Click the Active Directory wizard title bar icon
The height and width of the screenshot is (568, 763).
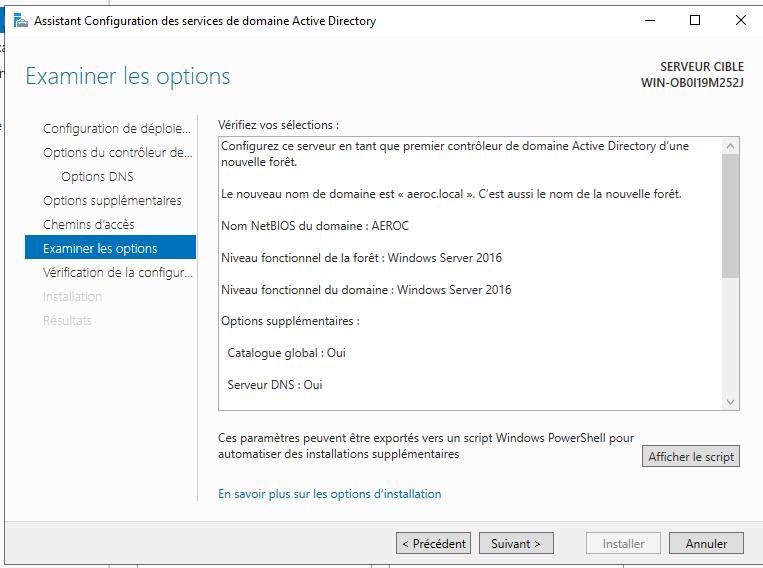[x=19, y=20]
